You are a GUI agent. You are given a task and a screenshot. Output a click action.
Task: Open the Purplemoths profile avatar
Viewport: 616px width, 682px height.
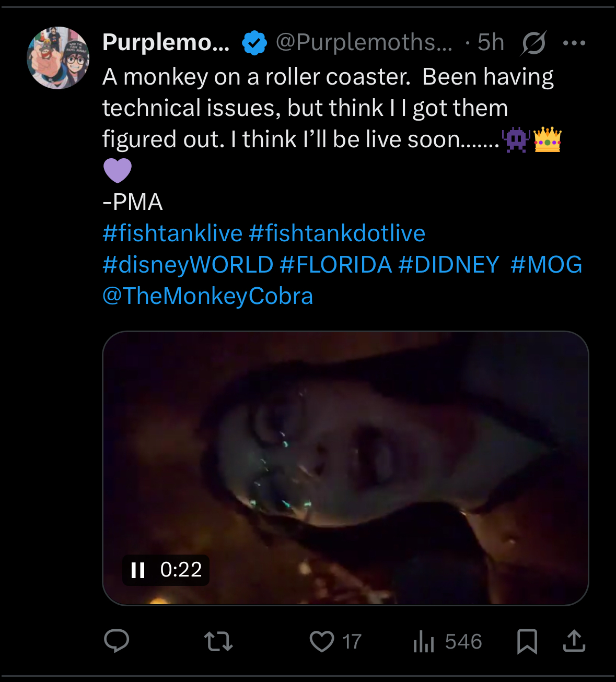58,58
